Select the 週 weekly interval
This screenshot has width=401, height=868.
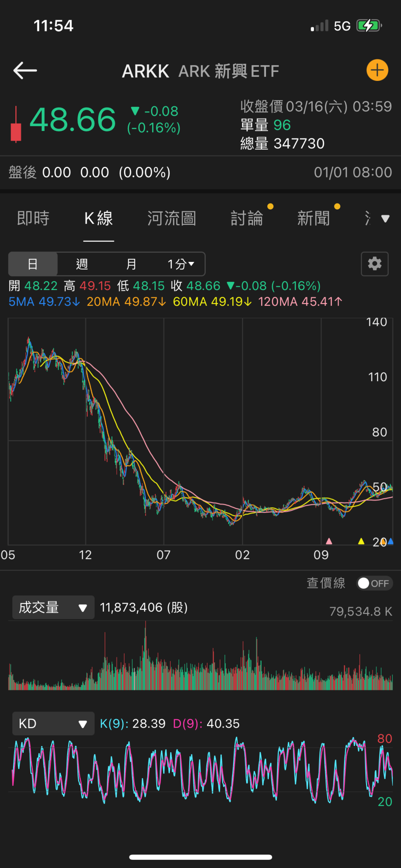[x=82, y=264]
